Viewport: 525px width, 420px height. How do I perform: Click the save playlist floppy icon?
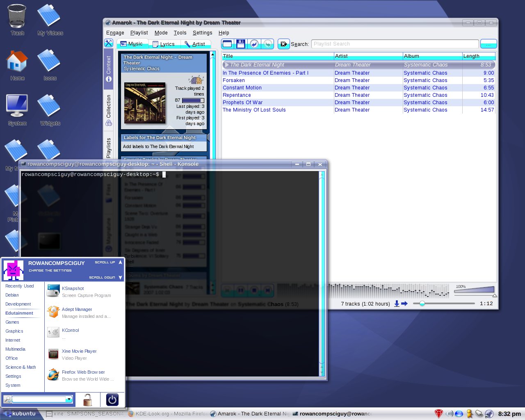tap(241, 44)
